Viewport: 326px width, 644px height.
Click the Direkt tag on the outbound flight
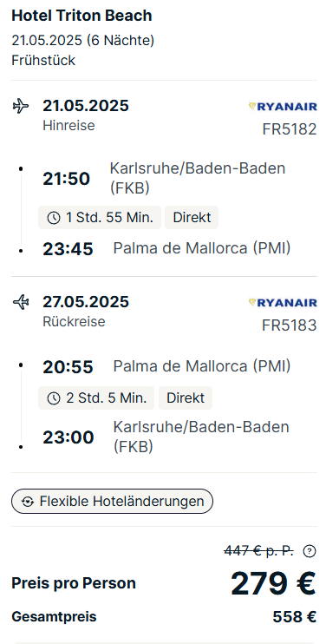192,218
